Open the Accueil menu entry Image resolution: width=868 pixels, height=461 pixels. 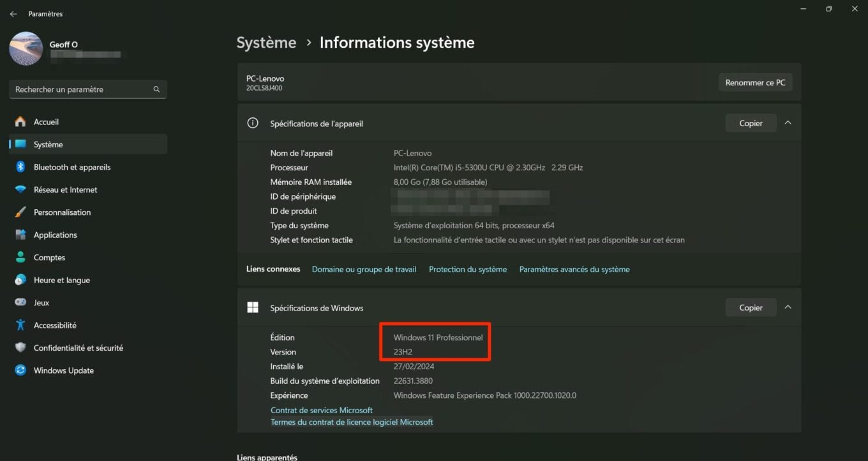coord(88,122)
